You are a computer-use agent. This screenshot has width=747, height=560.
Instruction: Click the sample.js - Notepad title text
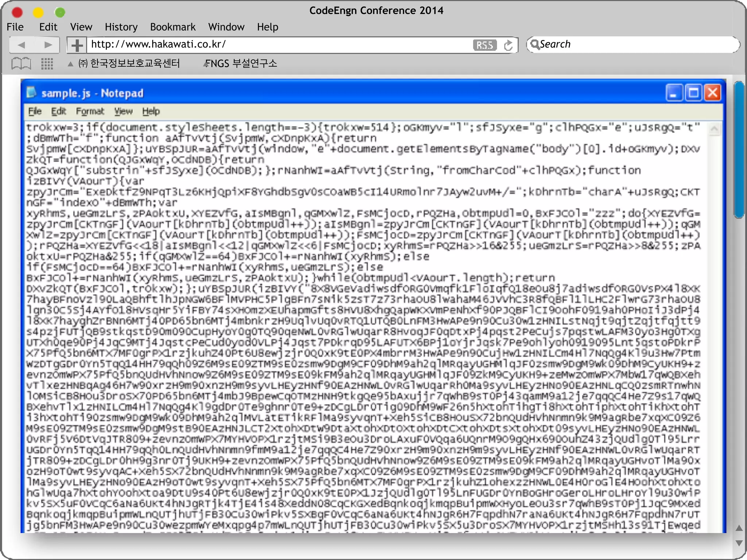pos(92,93)
